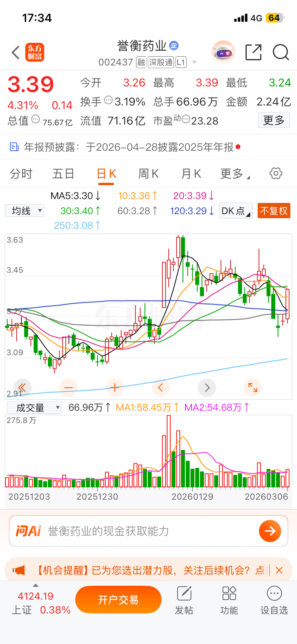
Task: Tap the document icon beside 年报预披露
Action: (14, 147)
